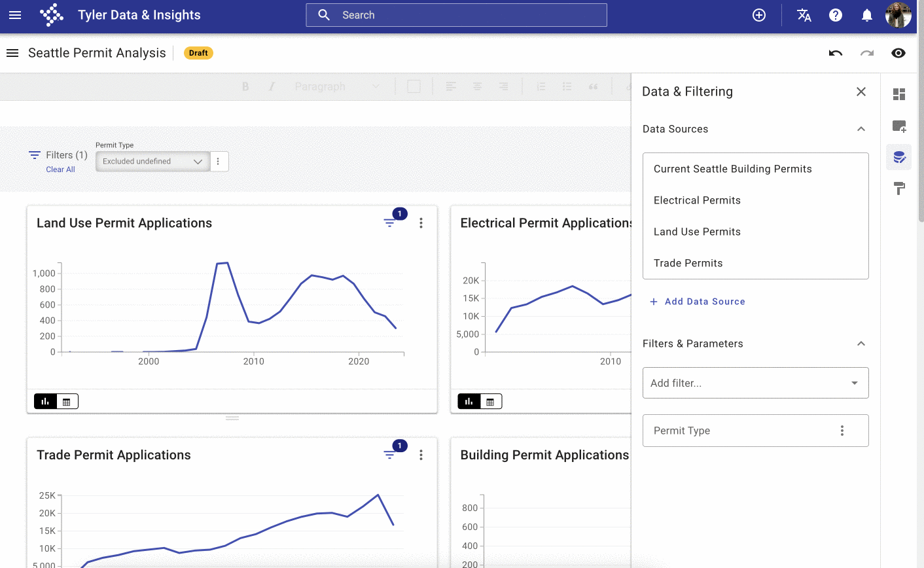The height and width of the screenshot is (568, 924).
Task: Select the data and filtering icon in sidebar
Action: [x=899, y=157]
